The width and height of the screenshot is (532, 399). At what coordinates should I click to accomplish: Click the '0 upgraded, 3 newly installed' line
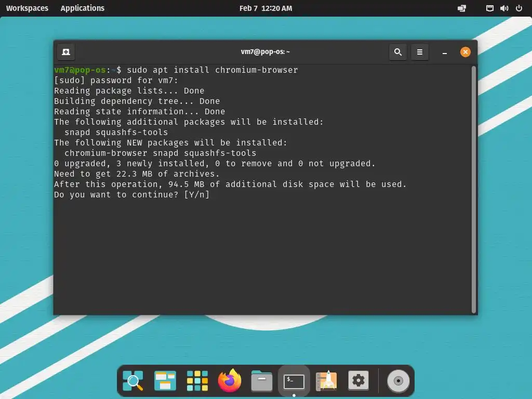coord(215,164)
